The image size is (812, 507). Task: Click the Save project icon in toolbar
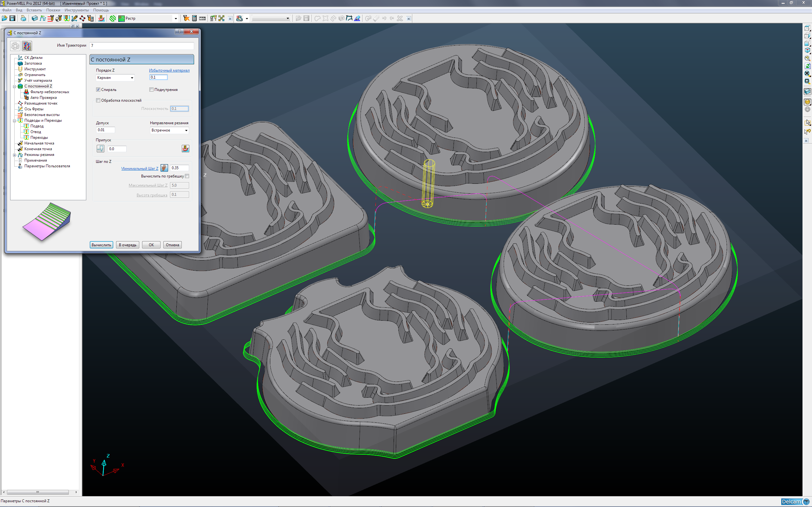(12, 18)
